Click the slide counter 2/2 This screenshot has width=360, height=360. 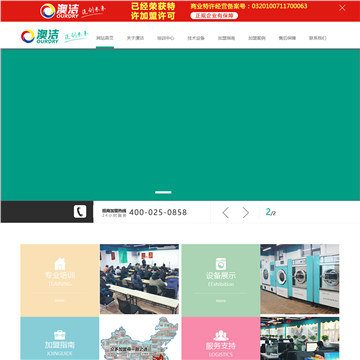[270, 212]
